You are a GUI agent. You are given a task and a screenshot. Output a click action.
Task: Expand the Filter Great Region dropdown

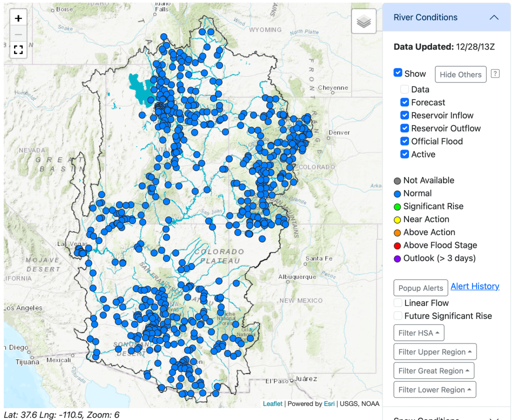(x=433, y=371)
